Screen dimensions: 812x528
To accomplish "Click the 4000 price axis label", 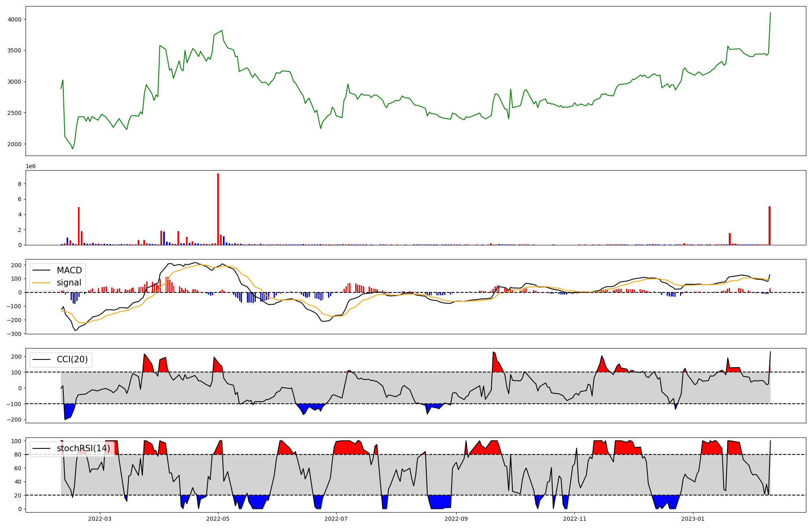I will 14,19.
